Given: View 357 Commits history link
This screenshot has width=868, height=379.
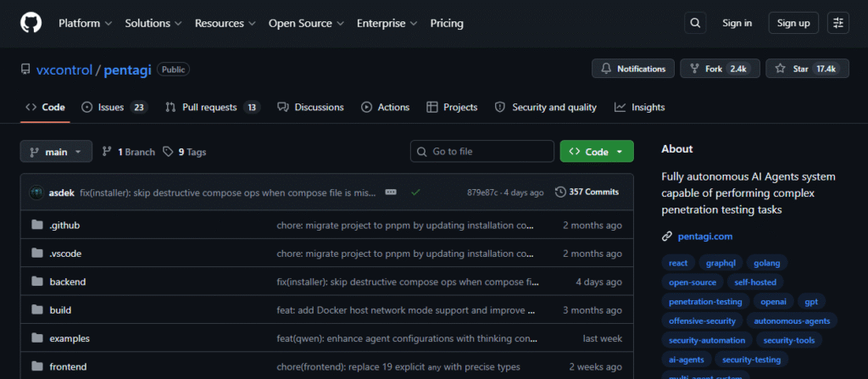Looking at the screenshot, I should pyautogui.click(x=587, y=192).
